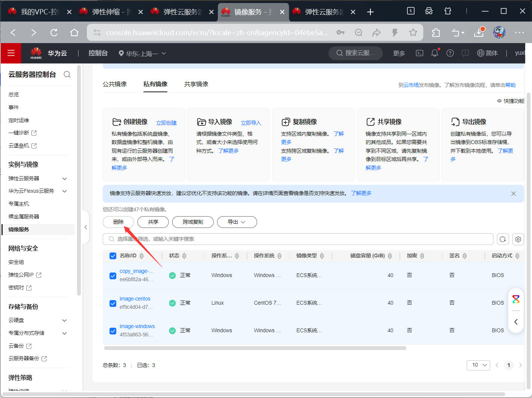
Task: Open a new browser tab
Action: point(370,12)
